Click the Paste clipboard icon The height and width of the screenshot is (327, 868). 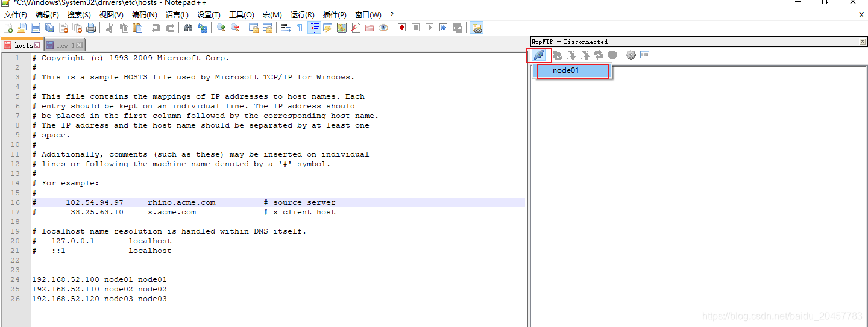tap(137, 28)
